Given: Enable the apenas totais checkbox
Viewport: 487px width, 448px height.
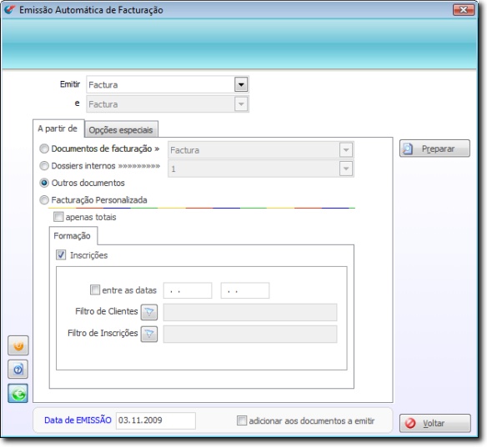Looking at the screenshot, I should [x=58, y=217].
